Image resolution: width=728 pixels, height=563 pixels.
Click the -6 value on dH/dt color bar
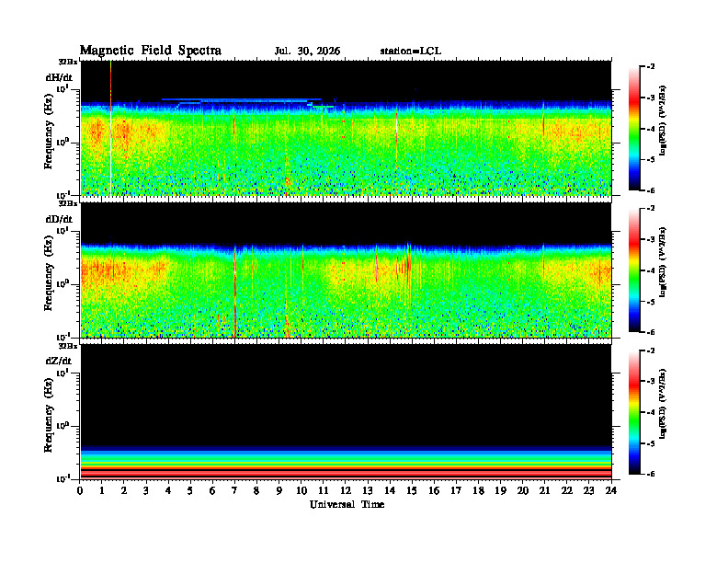pyautogui.click(x=651, y=190)
